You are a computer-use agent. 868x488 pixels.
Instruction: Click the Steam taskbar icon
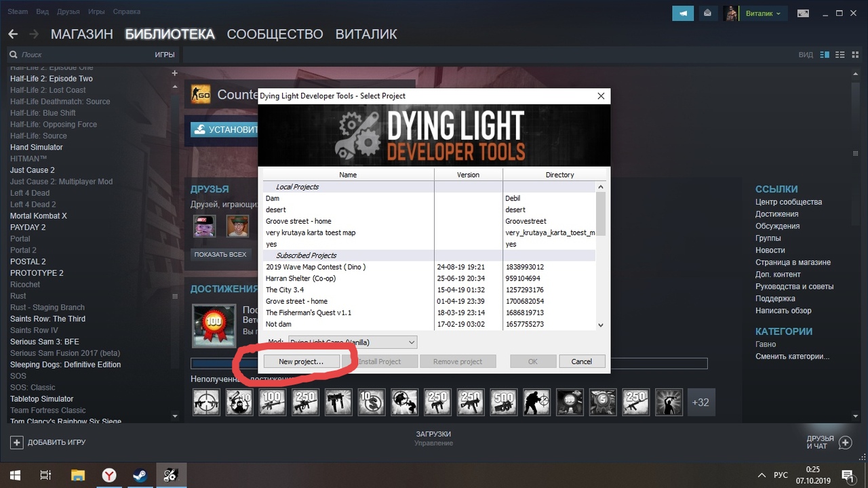click(140, 475)
